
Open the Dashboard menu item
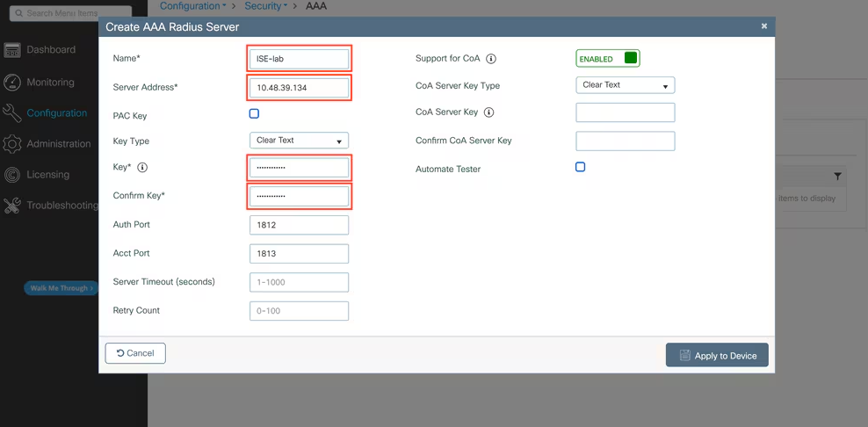(x=51, y=50)
